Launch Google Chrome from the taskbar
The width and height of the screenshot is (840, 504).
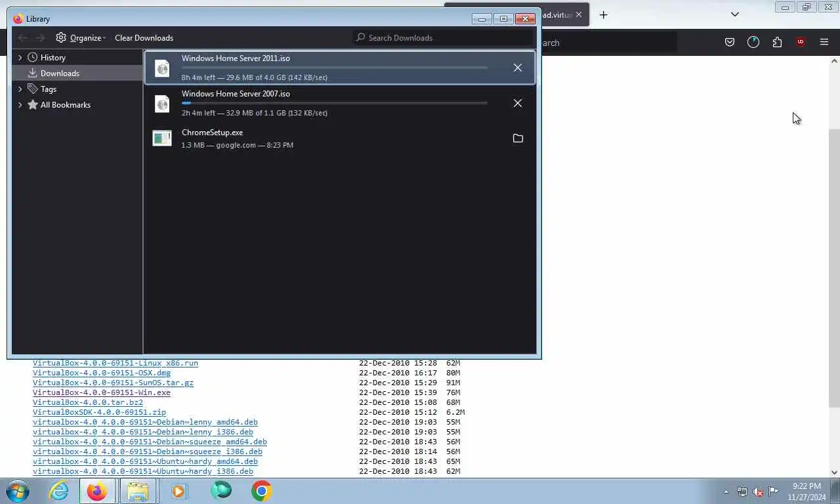click(261, 491)
